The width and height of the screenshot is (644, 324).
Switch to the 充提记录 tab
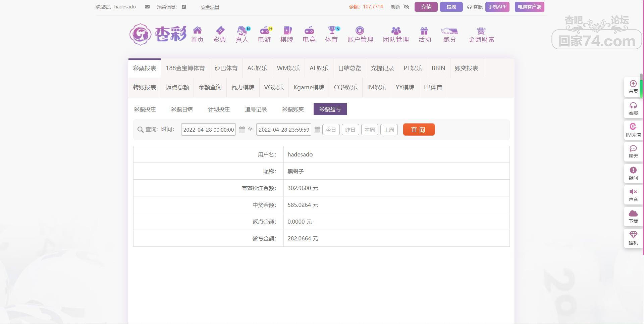pos(382,68)
